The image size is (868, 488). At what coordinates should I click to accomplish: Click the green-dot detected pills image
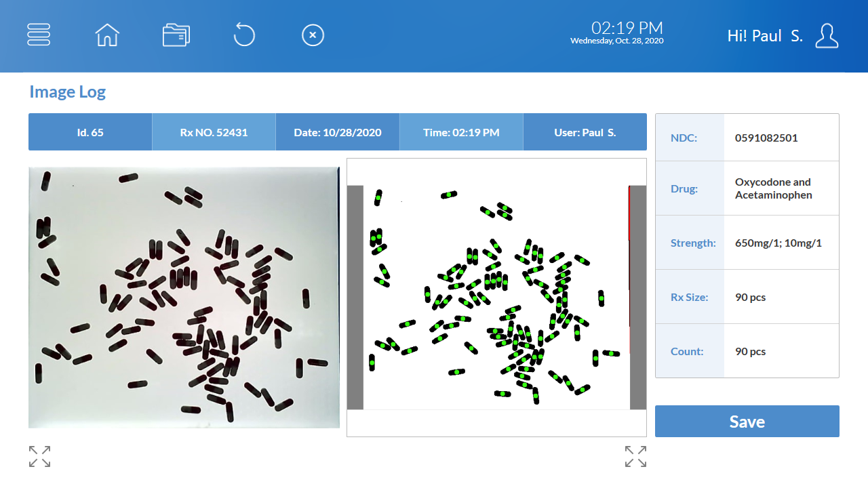tap(496, 298)
